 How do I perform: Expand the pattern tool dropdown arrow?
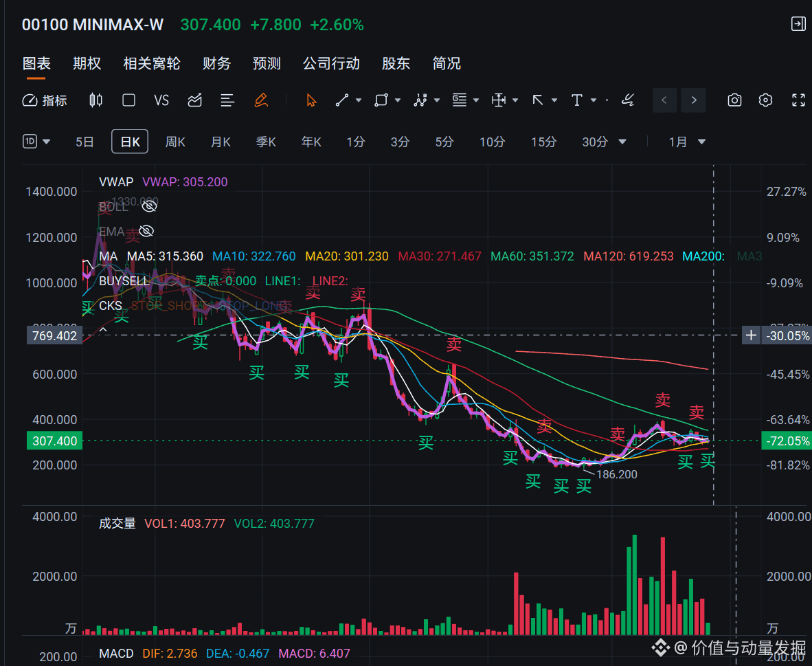437,100
